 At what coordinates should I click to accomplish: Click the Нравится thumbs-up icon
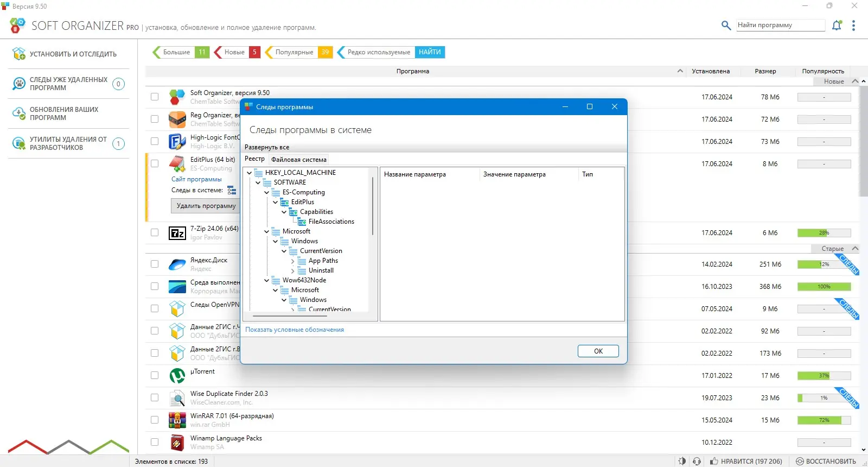coord(714,462)
